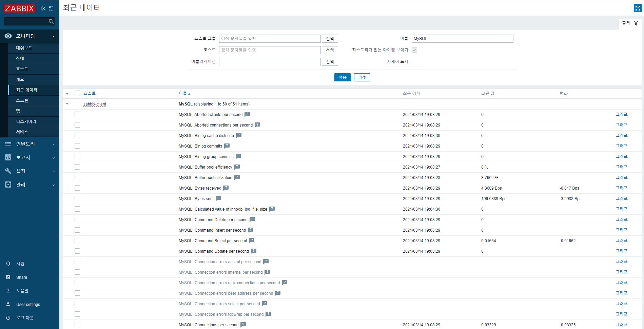The width and height of the screenshot is (644, 329).
Task: Check the Command Select per second row
Action: [x=77, y=240]
